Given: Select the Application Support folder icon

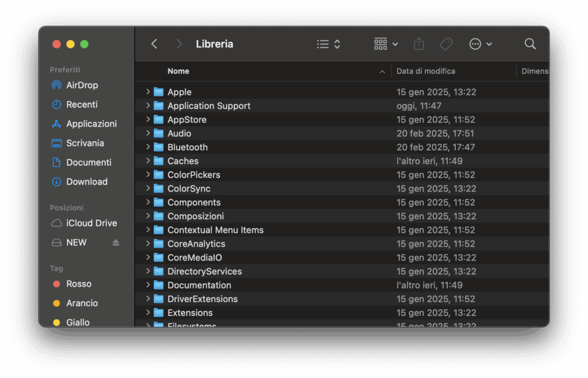Looking at the screenshot, I should [x=158, y=106].
